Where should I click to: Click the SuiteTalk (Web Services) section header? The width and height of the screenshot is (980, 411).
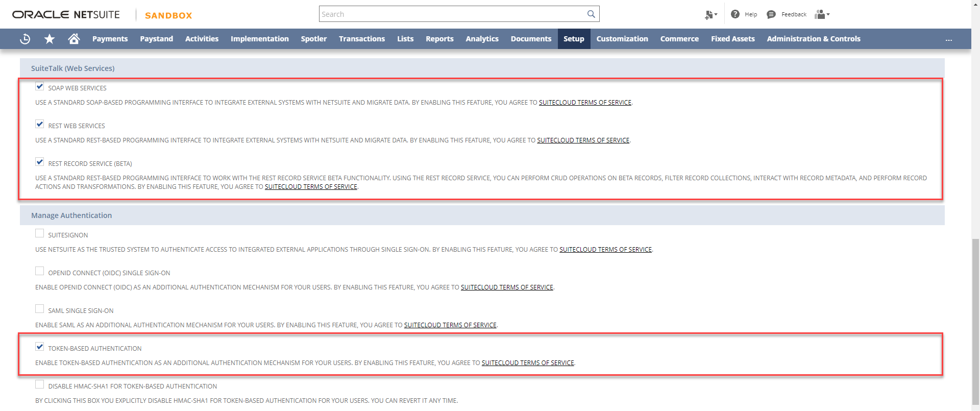click(482, 68)
